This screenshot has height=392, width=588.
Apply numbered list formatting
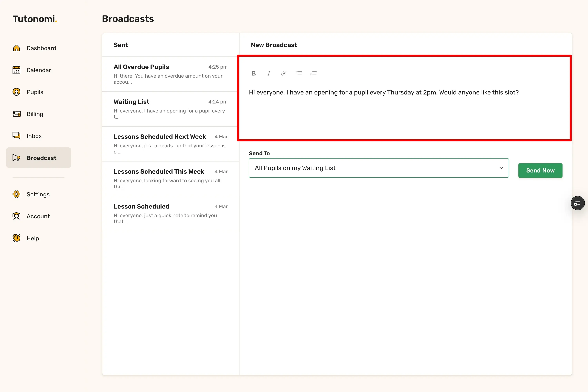(313, 73)
